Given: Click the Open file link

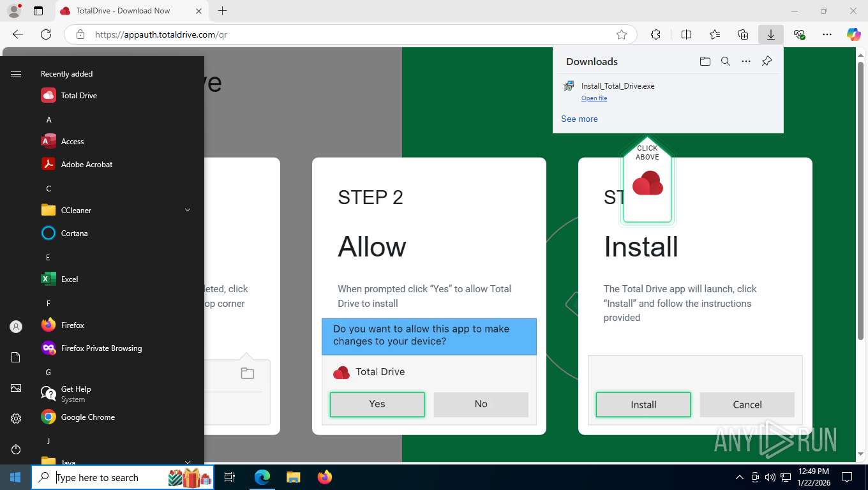Looking at the screenshot, I should 594,98.
